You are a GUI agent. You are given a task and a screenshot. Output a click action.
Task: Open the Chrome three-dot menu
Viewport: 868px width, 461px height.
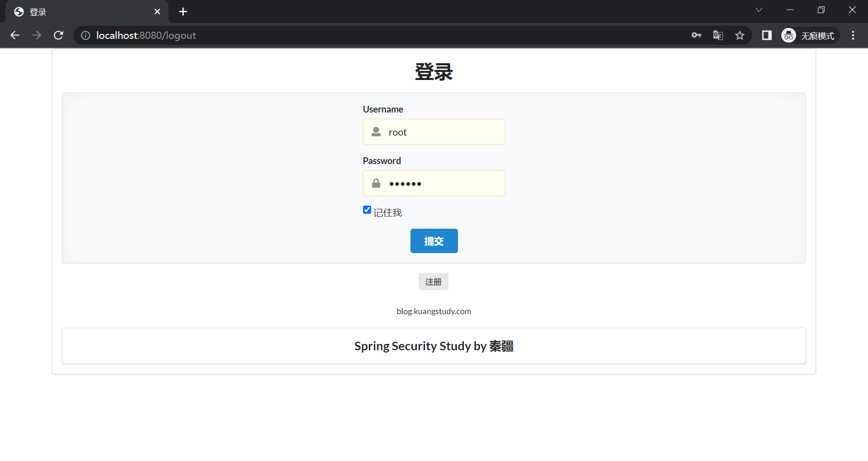click(x=853, y=35)
